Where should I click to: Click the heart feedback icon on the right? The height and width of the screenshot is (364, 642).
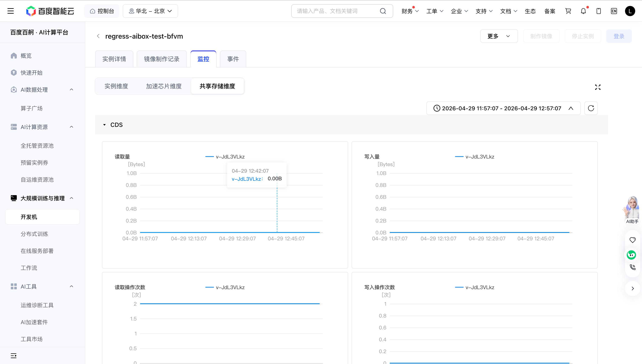[x=632, y=240]
